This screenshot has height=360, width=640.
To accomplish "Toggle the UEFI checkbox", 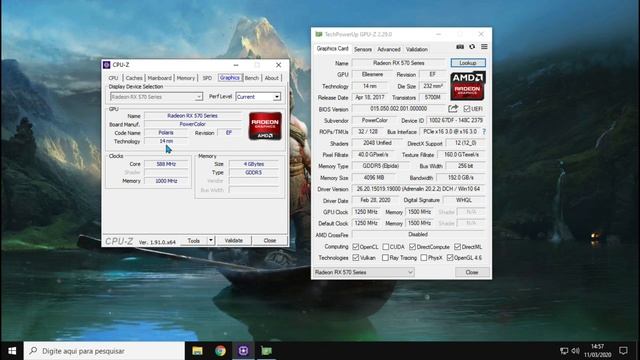I will (467, 109).
